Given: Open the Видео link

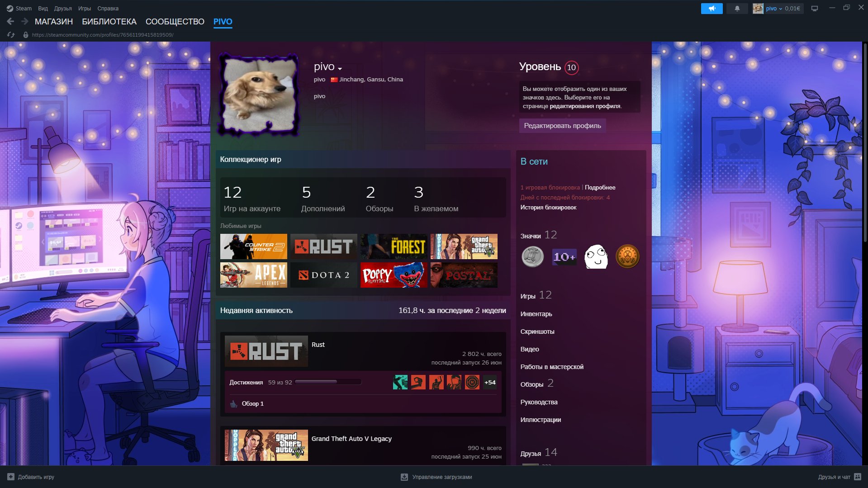Looking at the screenshot, I should pos(530,349).
